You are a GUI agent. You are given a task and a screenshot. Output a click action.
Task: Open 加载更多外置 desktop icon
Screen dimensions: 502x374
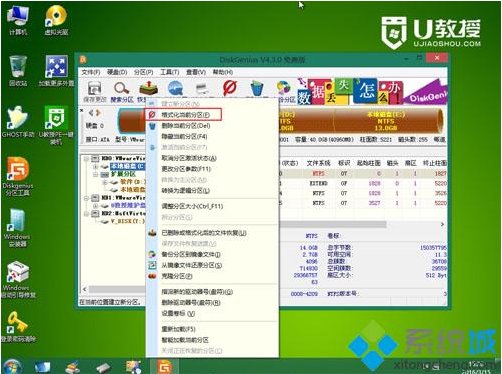(56, 71)
